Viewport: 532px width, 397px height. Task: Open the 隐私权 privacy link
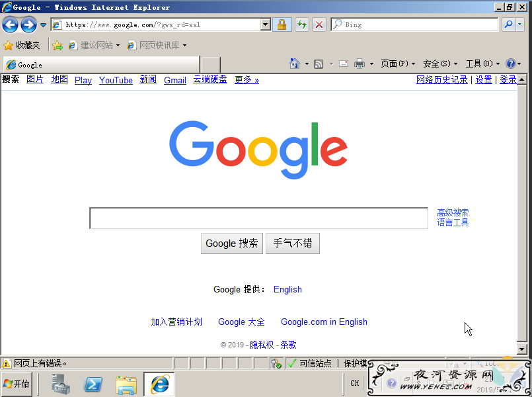(x=262, y=345)
